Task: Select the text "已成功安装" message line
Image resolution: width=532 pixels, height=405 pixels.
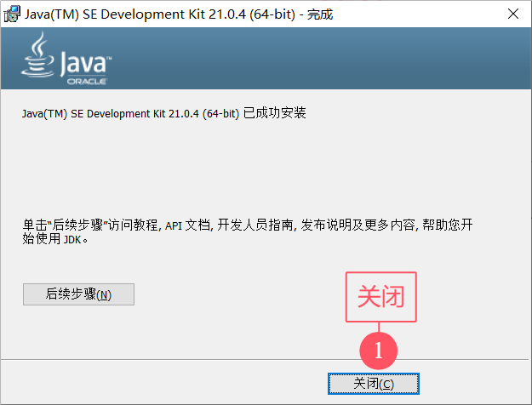Action: pyautogui.click(x=164, y=113)
